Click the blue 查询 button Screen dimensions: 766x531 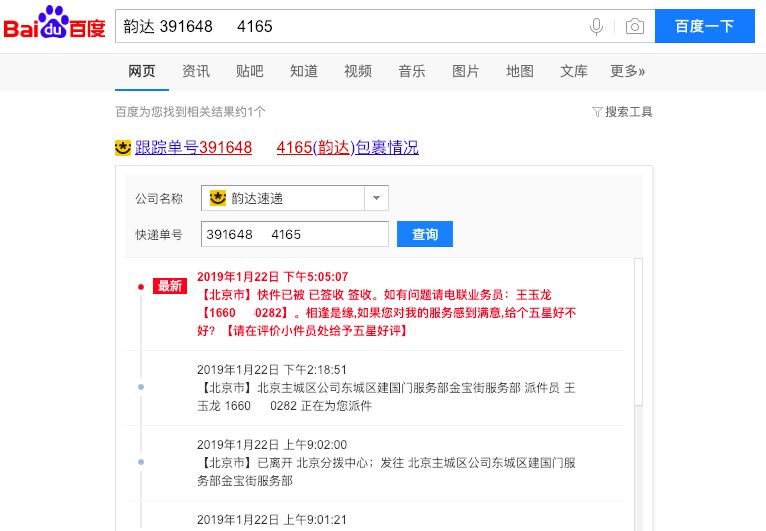pyautogui.click(x=425, y=234)
